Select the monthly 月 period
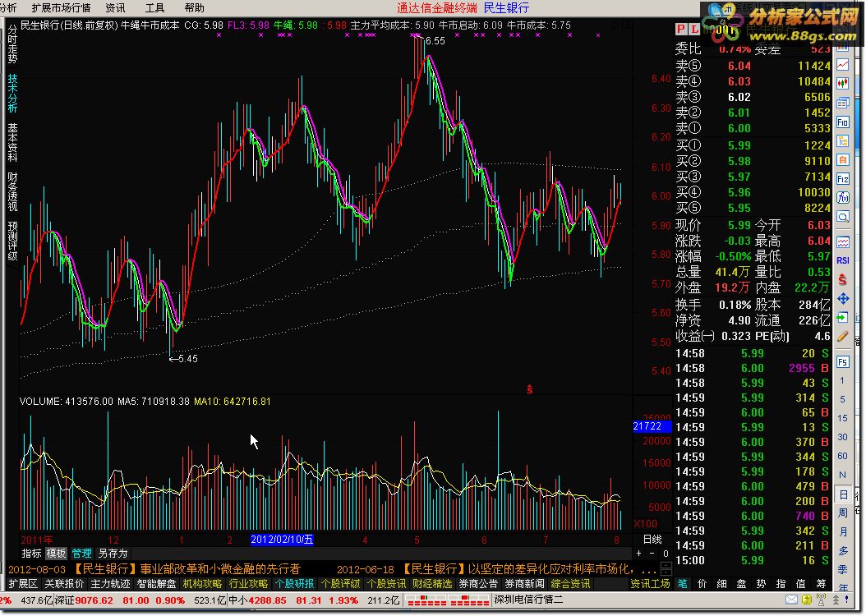The height and width of the screenshot is (616, 866). pyautogui.click(x=843, y=531)
